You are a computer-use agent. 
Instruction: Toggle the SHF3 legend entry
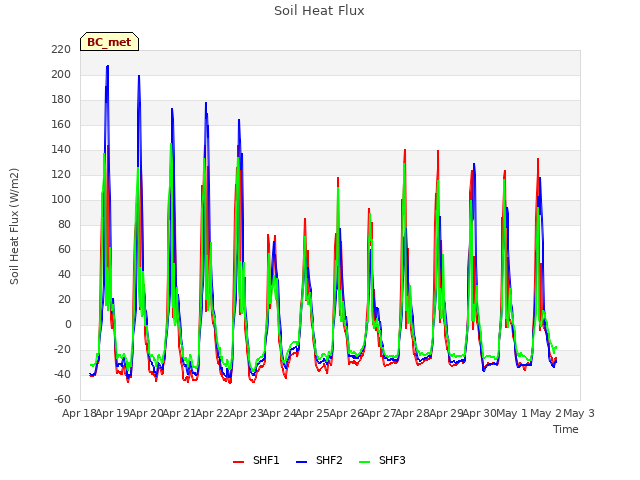pyautogui.click(x=382, y=460)
